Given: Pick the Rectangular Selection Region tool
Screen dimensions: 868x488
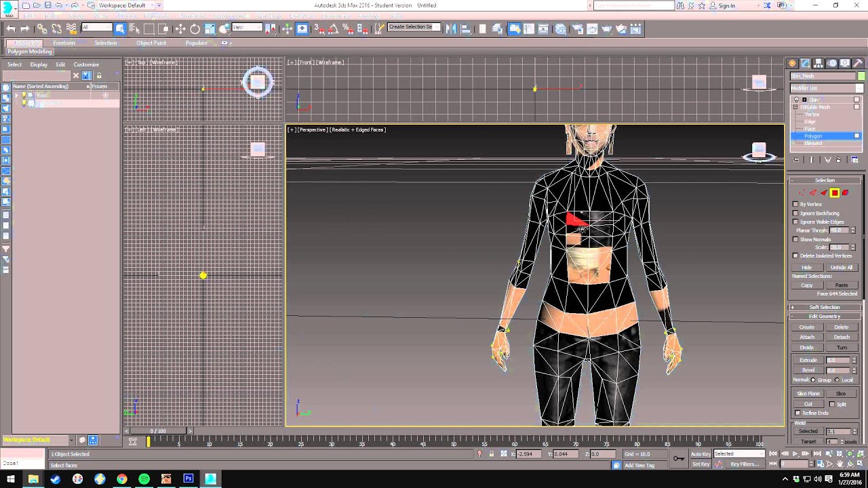Looking at the screenshot, I should click(x=149, y=28).
